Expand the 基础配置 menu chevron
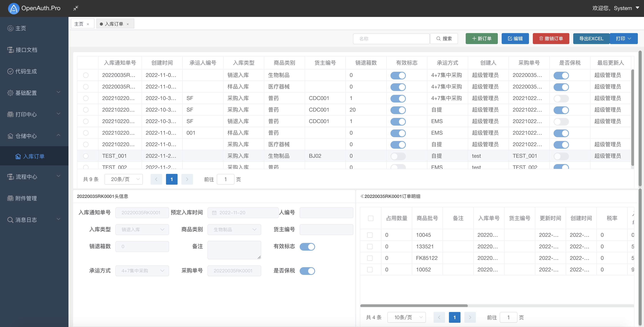Viewport: 644px width, 327px height. pos(58,92)
